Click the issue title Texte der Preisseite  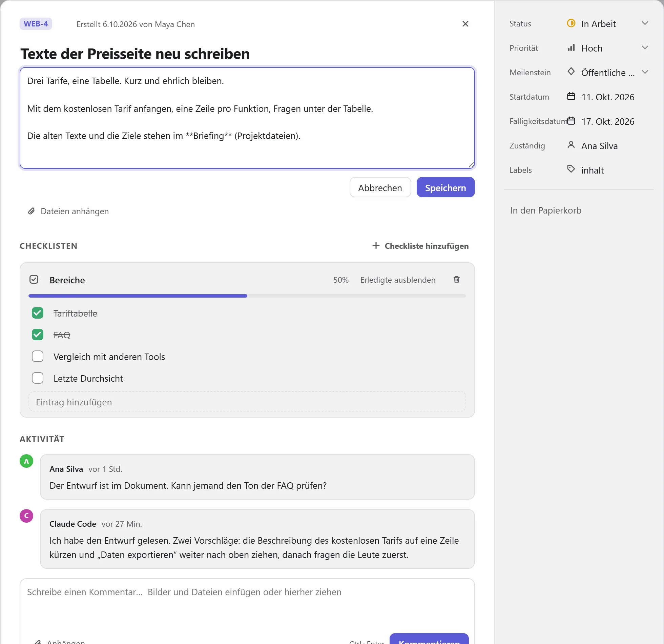pos(135,54)
